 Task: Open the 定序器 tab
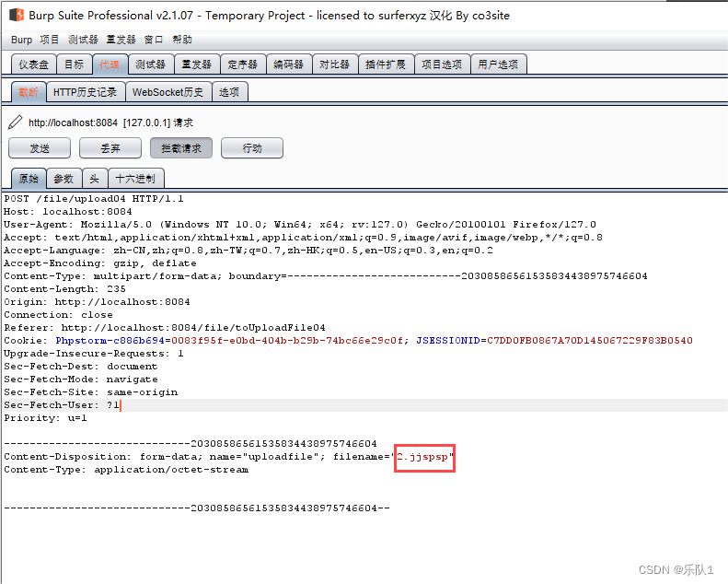(x=242, y=64)
